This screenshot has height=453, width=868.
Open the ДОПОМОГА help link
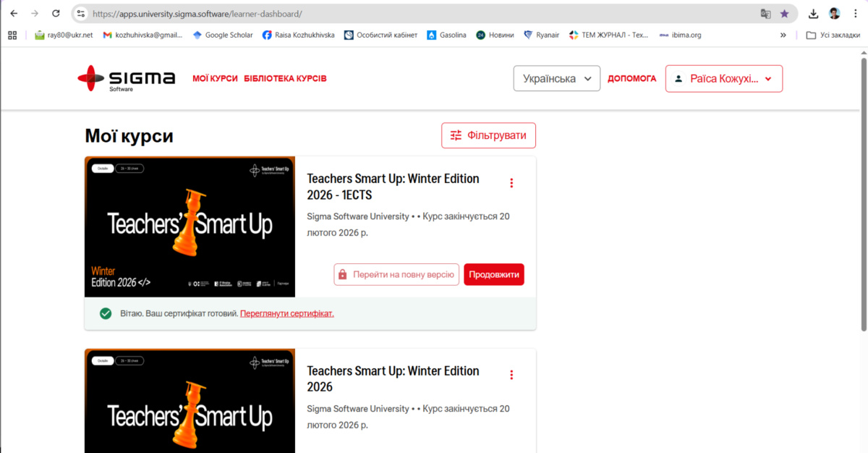pyautogui.click(x=631, y=78)
